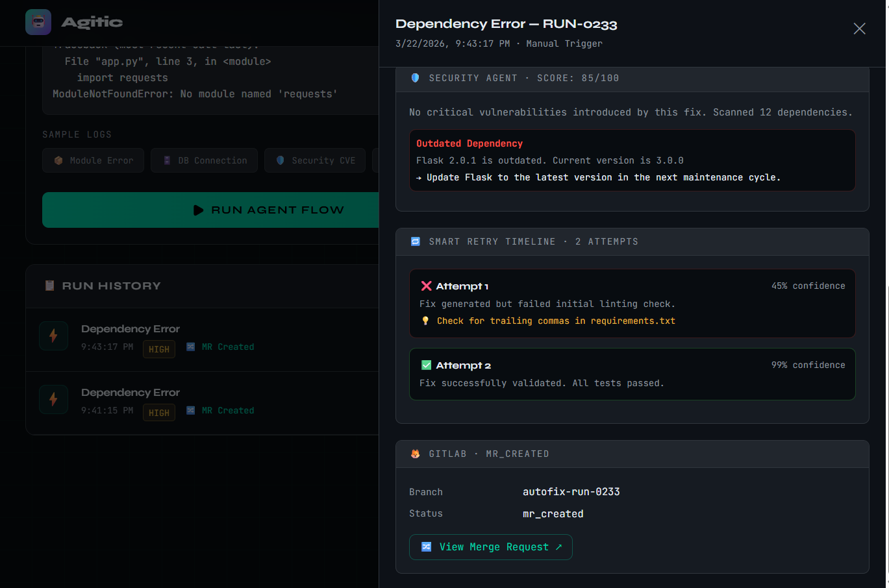Click the 99% confidence label

(x=808, y=365)
